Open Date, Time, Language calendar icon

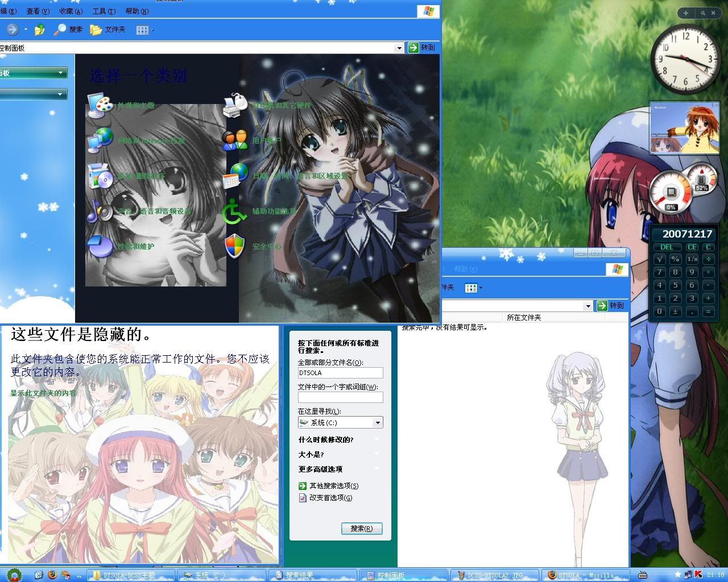pos(235,176)
